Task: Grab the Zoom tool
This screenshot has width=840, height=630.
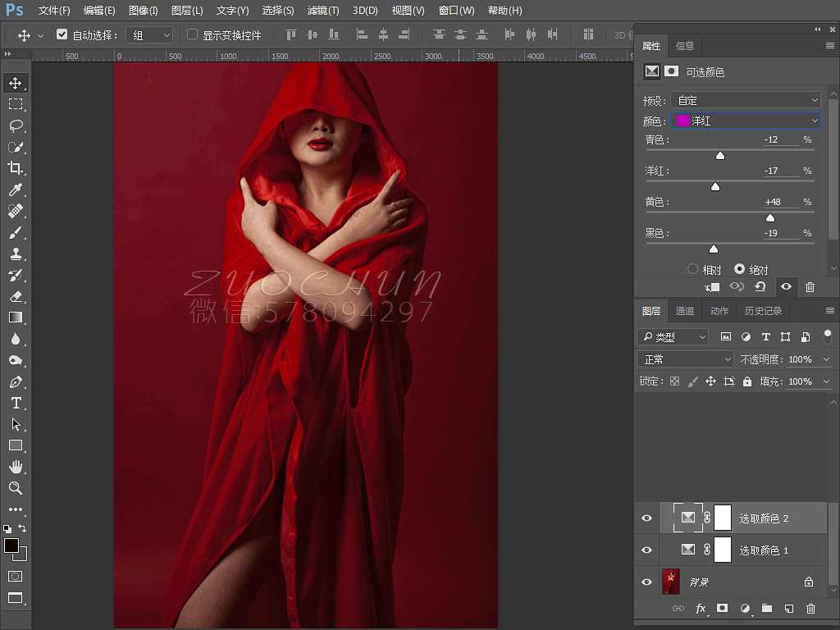Action: click(16, 488)
